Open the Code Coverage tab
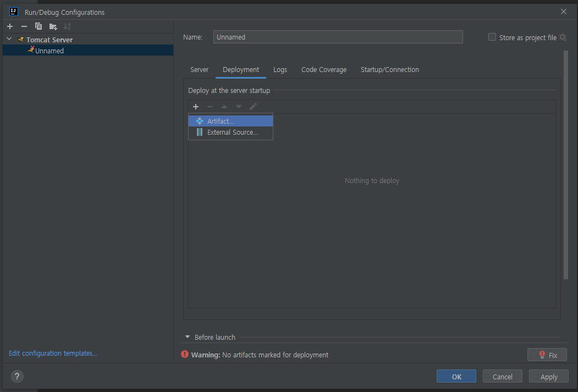 pyautogui.click(x=324, y=70)
